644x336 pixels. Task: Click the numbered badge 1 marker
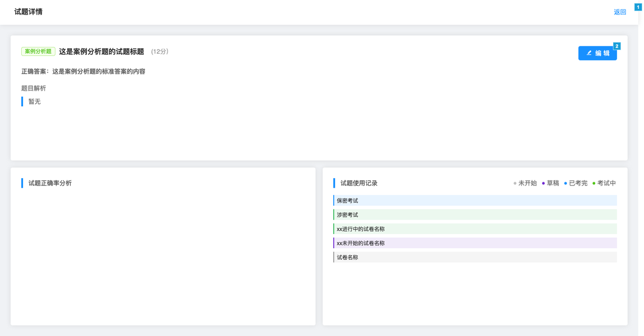tap(638, 7)
